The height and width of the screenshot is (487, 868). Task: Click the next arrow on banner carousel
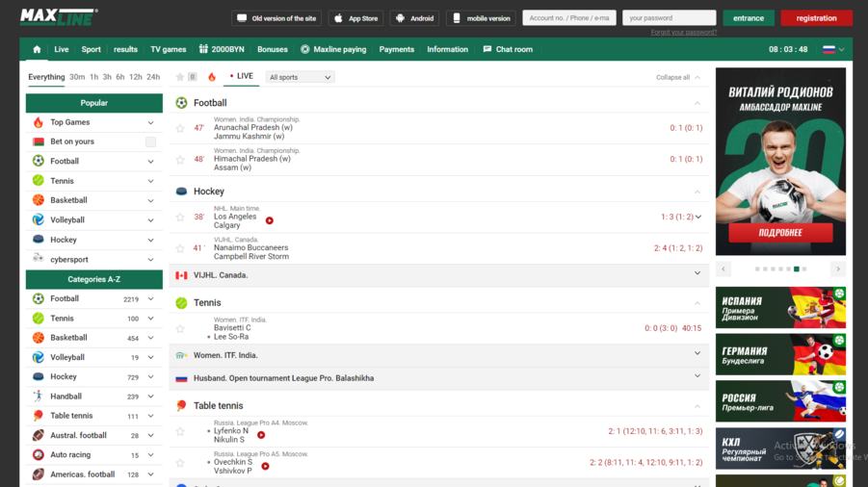[837, 269]
